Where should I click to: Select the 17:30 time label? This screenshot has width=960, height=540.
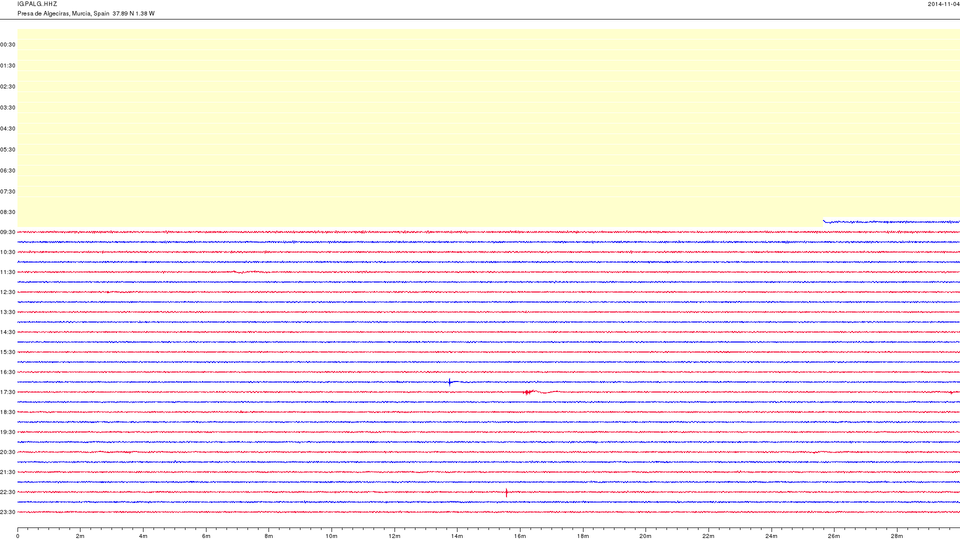click(8, 392)
